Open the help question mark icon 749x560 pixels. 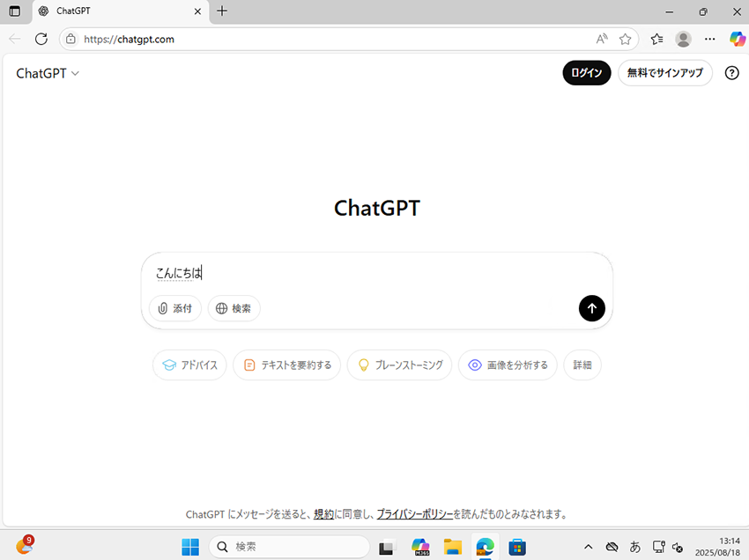pos(731,73)
